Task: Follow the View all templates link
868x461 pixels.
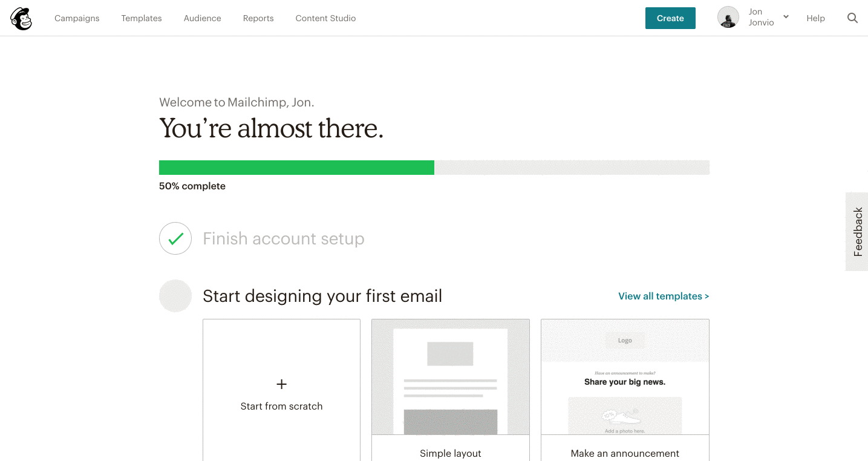Action: pos(664,296)
